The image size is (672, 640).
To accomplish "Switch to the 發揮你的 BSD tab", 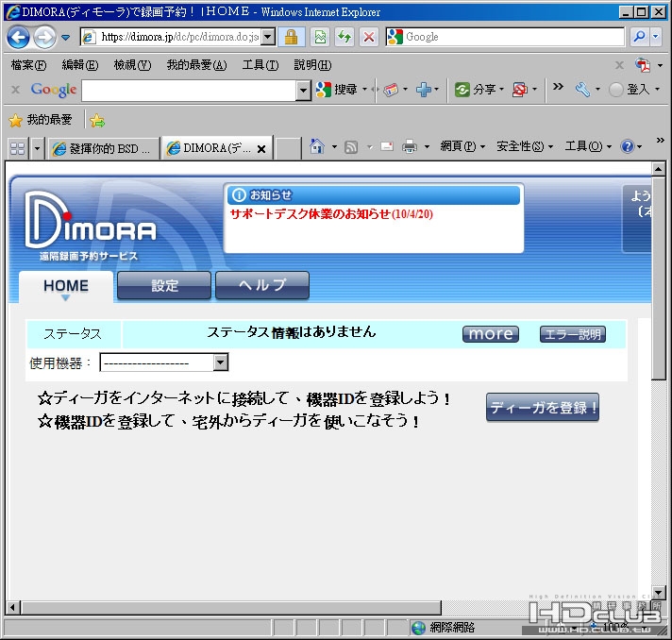I will click(x=103, y=148).
